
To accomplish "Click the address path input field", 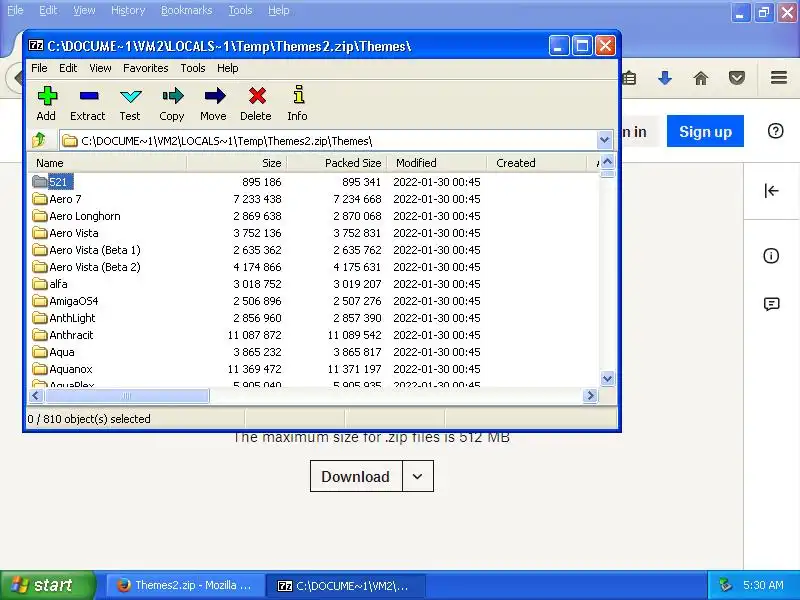I will 329,140.
